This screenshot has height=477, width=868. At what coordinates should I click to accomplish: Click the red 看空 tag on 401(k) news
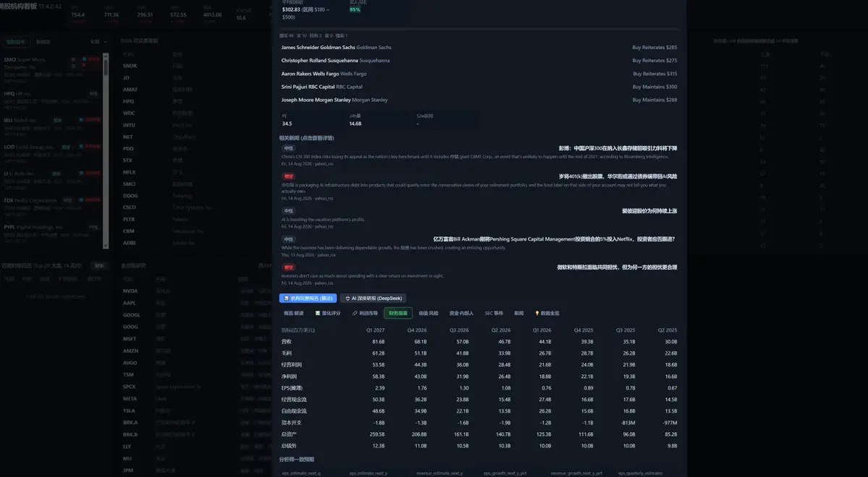click(x=288, y=176)
